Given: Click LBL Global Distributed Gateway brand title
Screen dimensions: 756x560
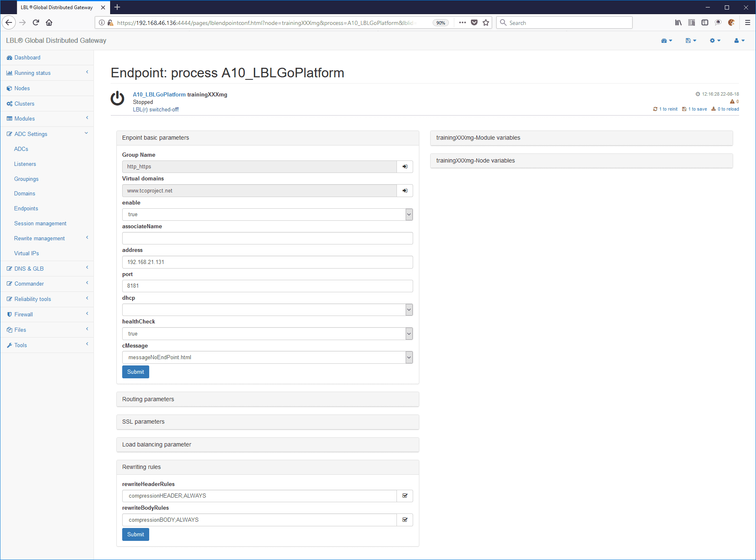Looking at the screenshot, I should point(56,41).
